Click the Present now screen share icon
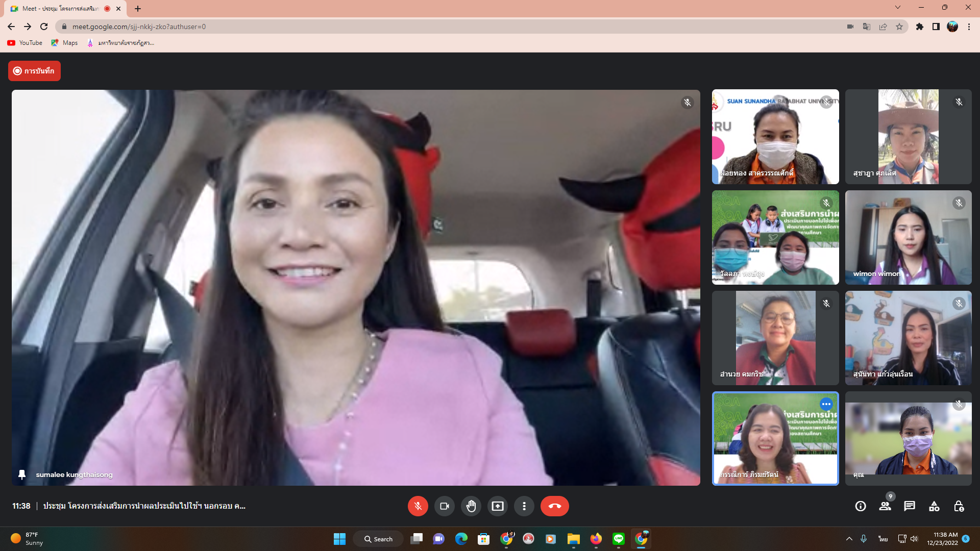Viewport: 980px width, 551px height. [498, 506]
